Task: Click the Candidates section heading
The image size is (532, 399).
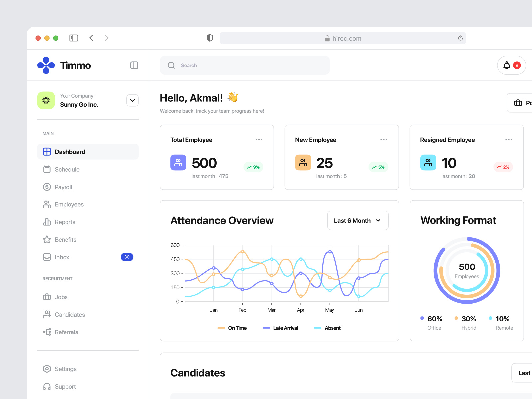Action: [x=198, y=373]
